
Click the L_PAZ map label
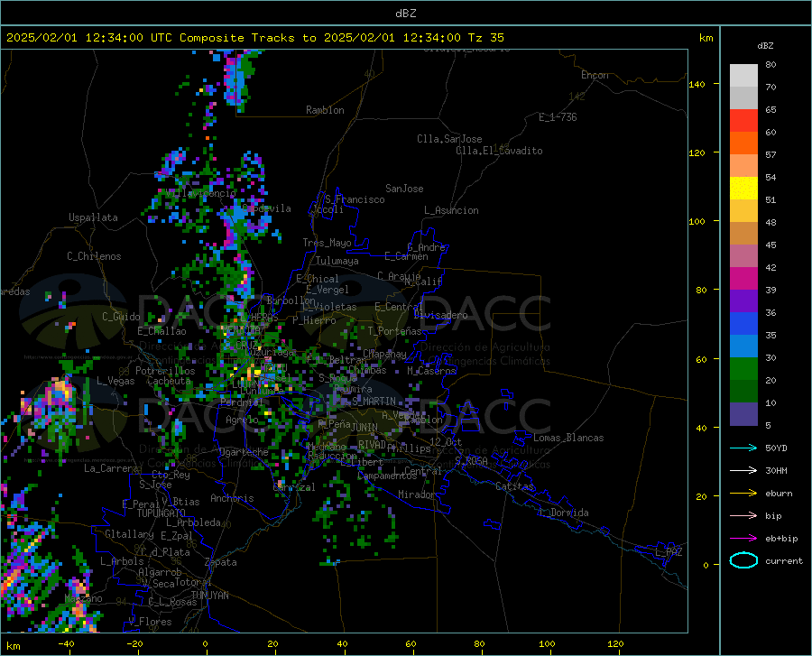click(669, 552)
